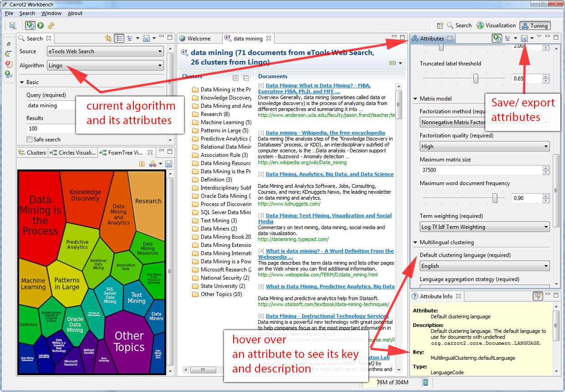
Task: Click the Truncated label threshold slider handle
Action: 476,79
